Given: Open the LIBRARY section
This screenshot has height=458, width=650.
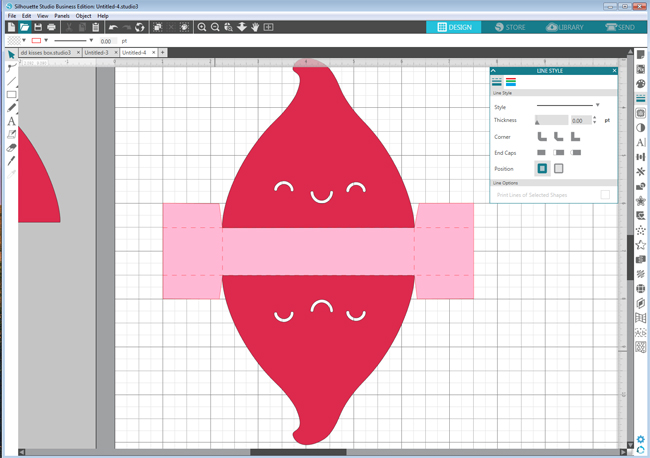Looking at the screenshot, I should click(565, 28).
